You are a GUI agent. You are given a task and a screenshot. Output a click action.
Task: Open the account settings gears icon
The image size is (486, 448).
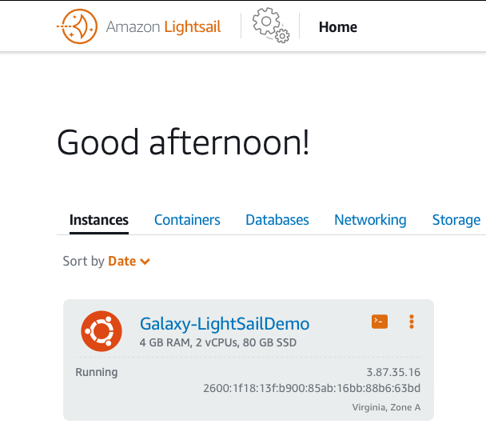[x=271, y=26]
